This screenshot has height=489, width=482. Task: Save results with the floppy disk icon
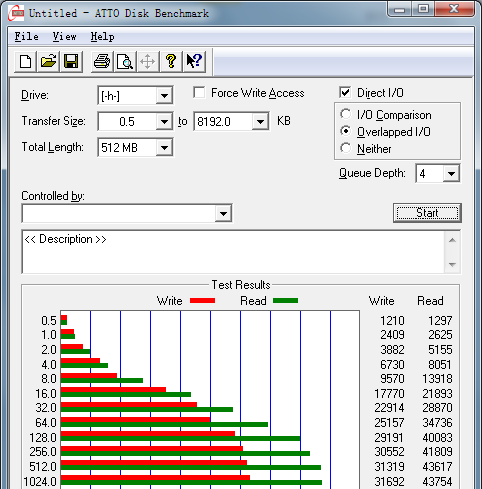click(x=71, y=62)
